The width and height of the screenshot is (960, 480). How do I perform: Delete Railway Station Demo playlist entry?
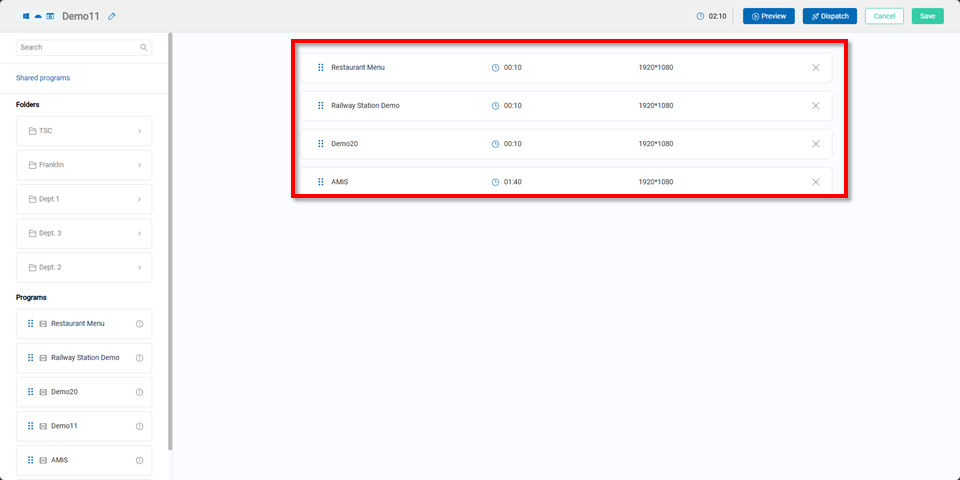[x=815, y=106]
